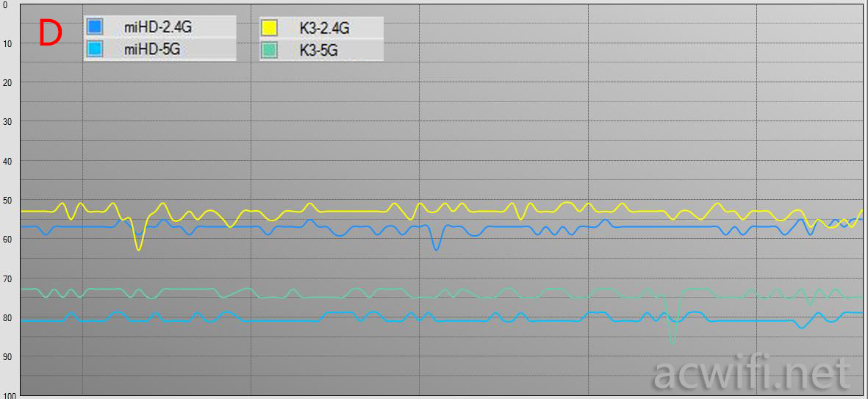
Task: Click the axis value 70
Action: coord(7,278)
